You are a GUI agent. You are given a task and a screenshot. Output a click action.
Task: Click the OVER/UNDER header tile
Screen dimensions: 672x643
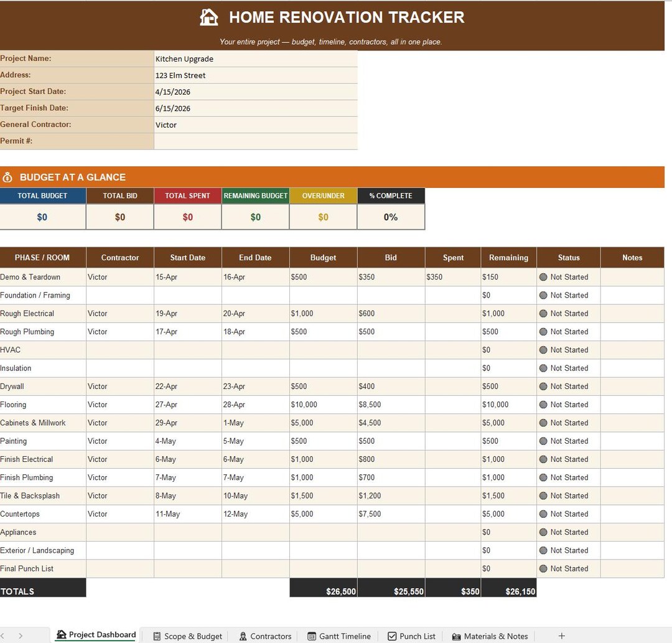(323, 196)
